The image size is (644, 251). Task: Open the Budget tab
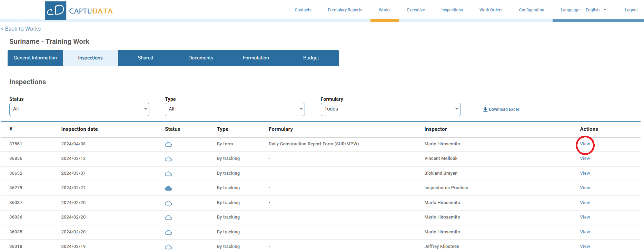[311, 58]
